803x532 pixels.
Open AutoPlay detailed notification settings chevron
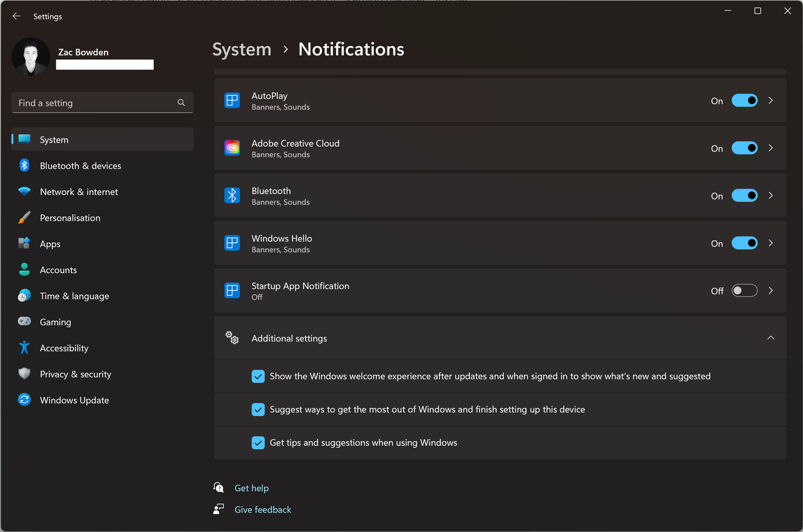coord(770,100)
